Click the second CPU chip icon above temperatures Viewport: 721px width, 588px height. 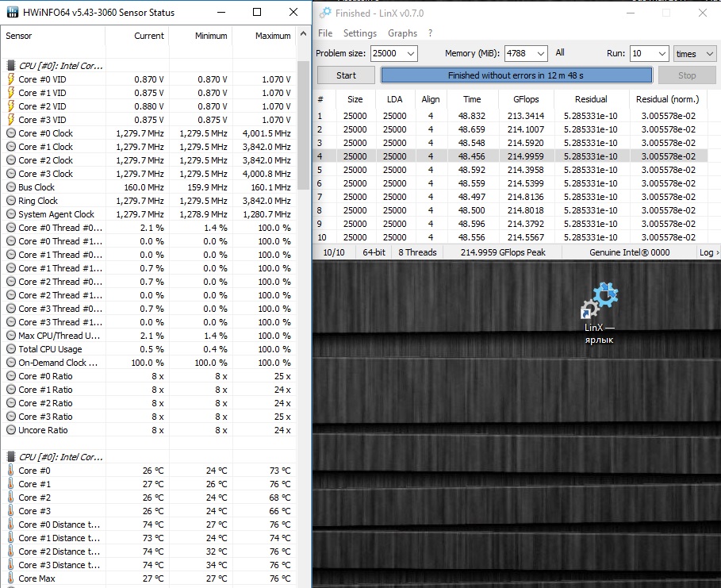(x=10, y=457)
